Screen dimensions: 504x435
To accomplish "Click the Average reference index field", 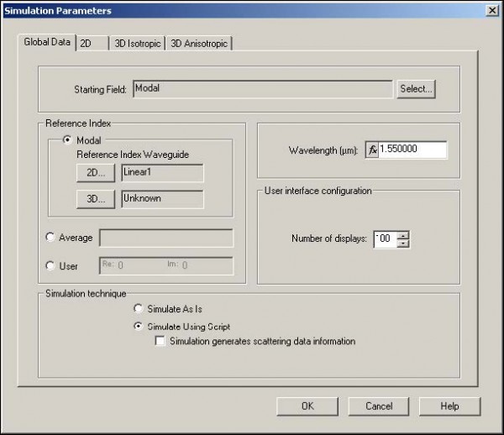I will click(166, 238).
